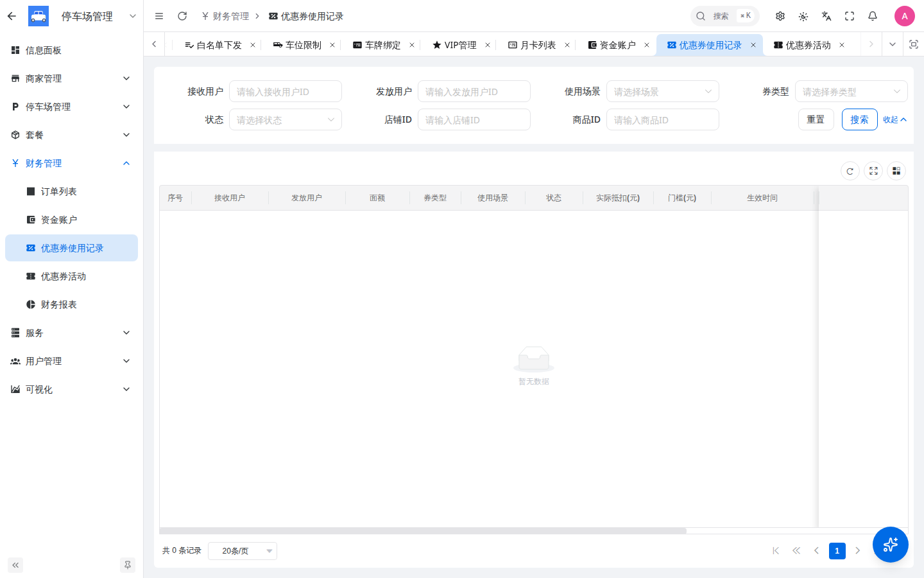Open 订单列表 in the sidebar
The image size is (924, 578).
tap(72, 191)
